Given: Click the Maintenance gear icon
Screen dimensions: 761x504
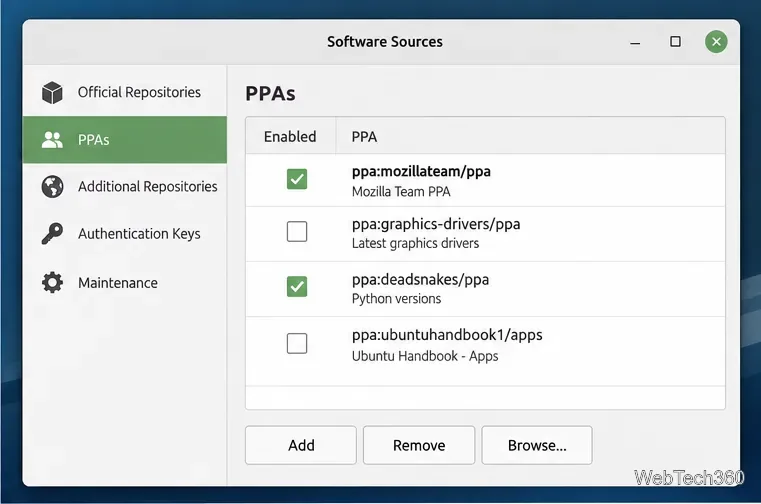Looking at the screenshot, I should 52,283.
